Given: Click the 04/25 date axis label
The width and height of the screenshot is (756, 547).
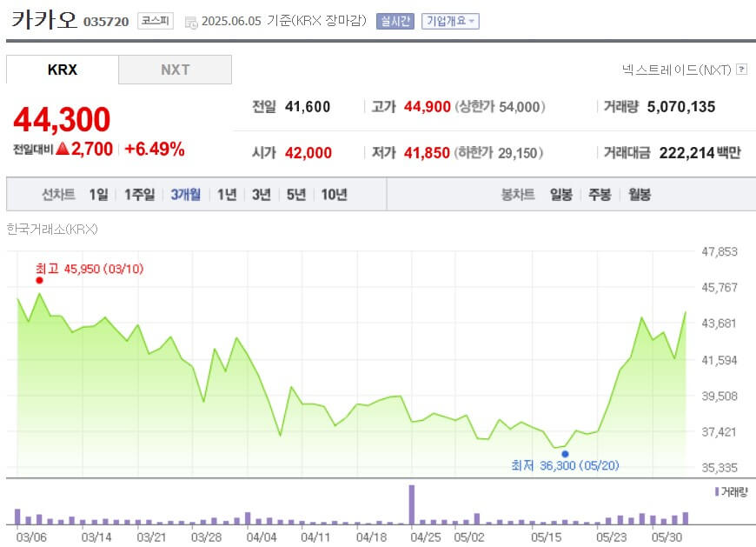Looking at the screenshot, I should 426,537.
